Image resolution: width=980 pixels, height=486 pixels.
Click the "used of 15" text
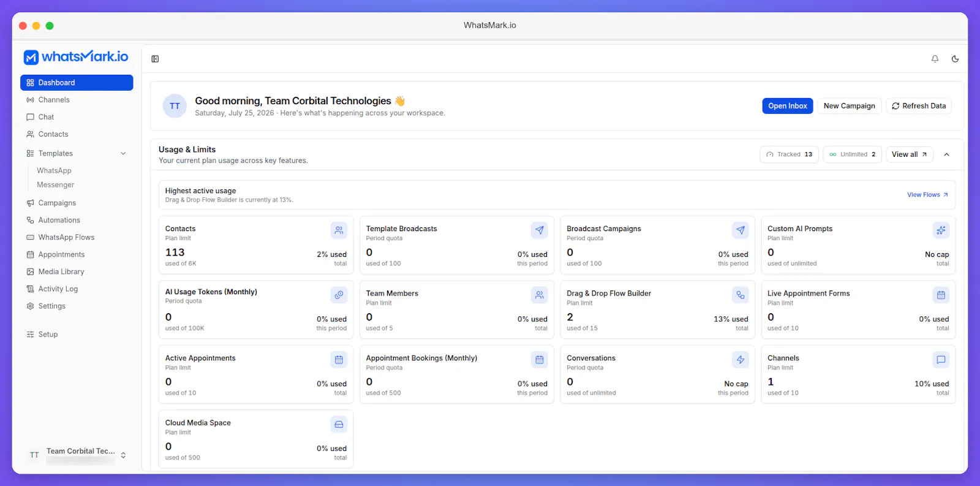click(582, 328)
